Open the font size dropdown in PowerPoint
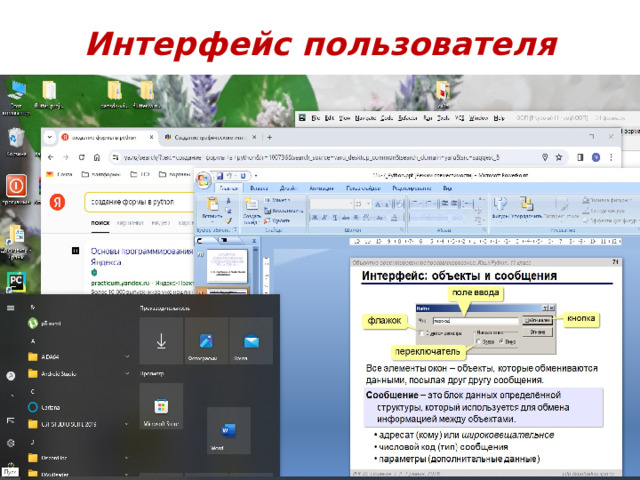Image resolution: width=640 pixels, height=480 pixels. point(368,204)
